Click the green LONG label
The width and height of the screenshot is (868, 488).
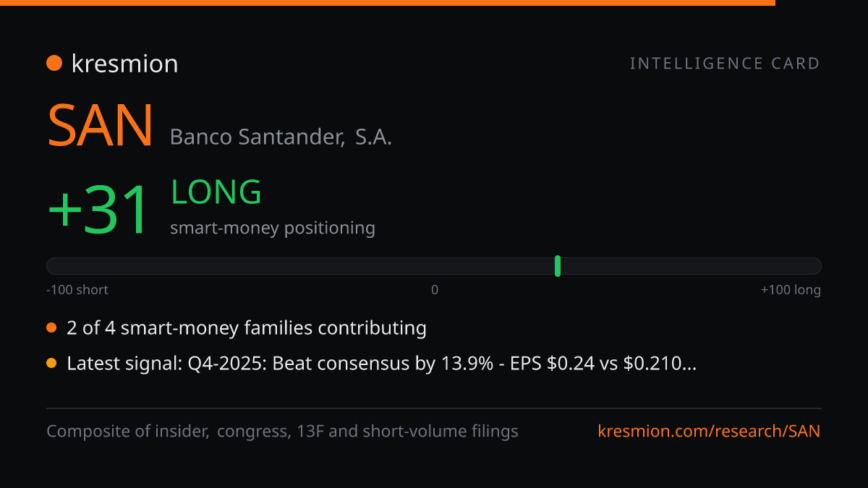pos(216,192)
